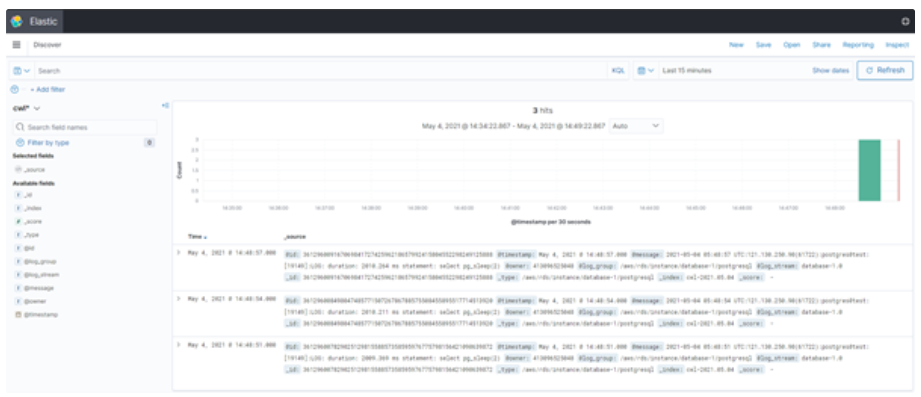Viewport: 921px width, 397px height.
Task: Open the cwl* index pattern dropdown
Action: click(27, 108)
